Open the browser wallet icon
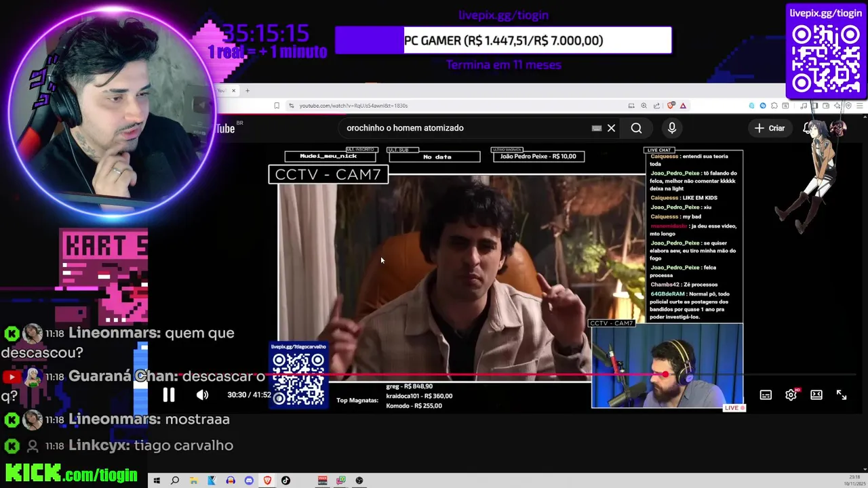 pyautogui.click(x=825, y=105)
